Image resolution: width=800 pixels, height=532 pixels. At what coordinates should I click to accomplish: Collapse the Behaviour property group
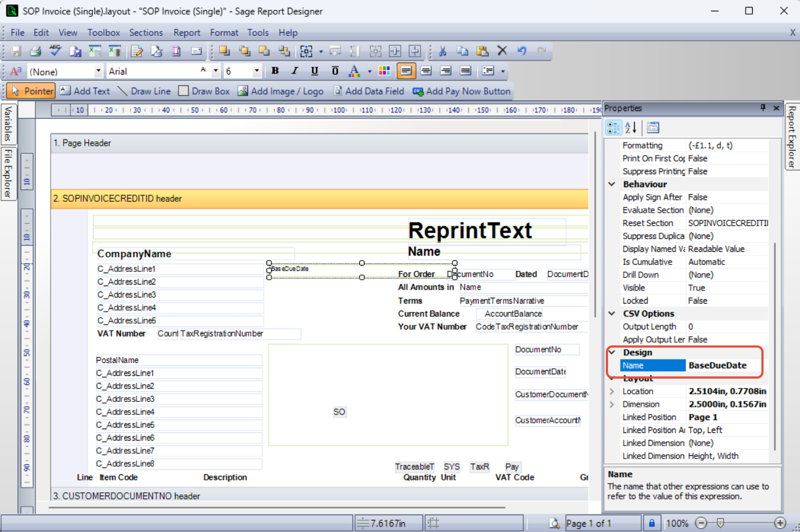[612, 184]
